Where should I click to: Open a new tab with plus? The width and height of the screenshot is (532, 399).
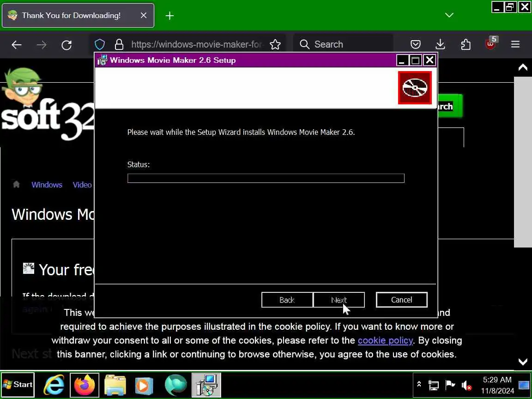(x=169, y=16)
